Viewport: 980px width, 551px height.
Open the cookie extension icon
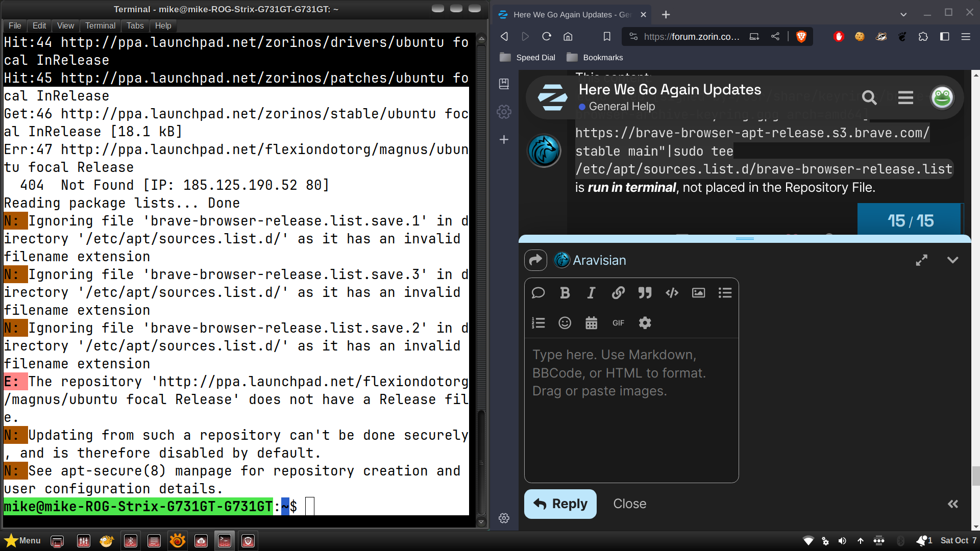pyautogui.click(x=860, y=36)
